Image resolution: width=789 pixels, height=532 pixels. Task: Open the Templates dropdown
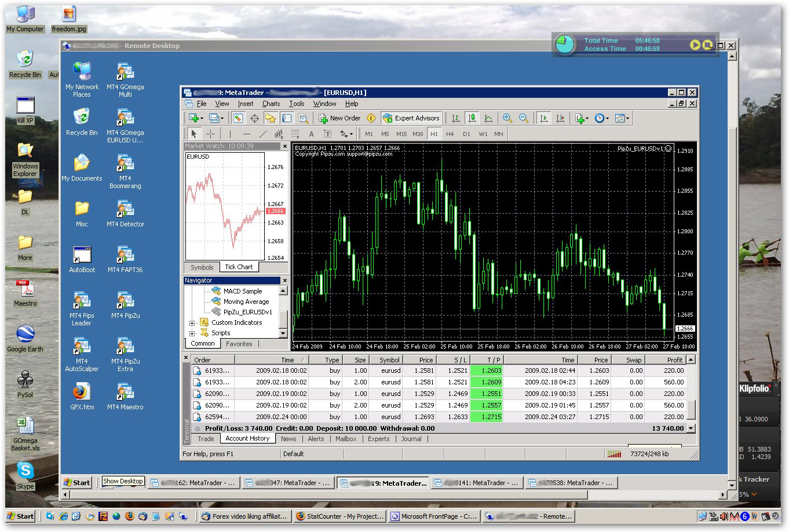(x=622, y=118)
